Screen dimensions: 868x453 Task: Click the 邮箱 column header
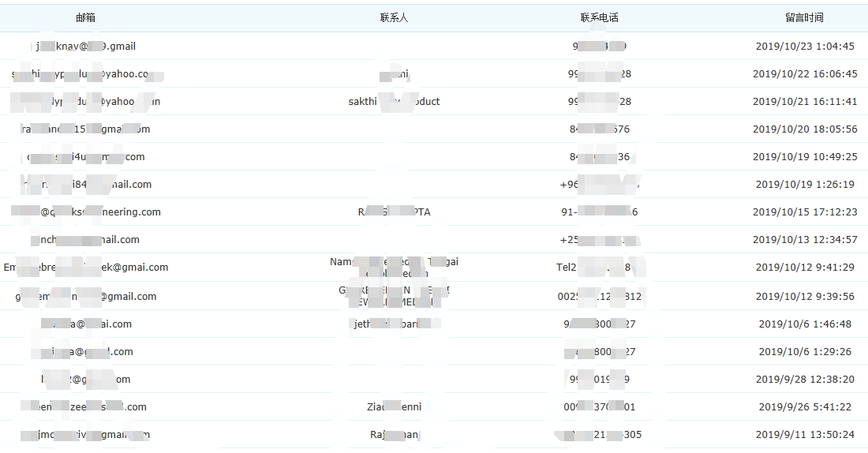[86, 17]
